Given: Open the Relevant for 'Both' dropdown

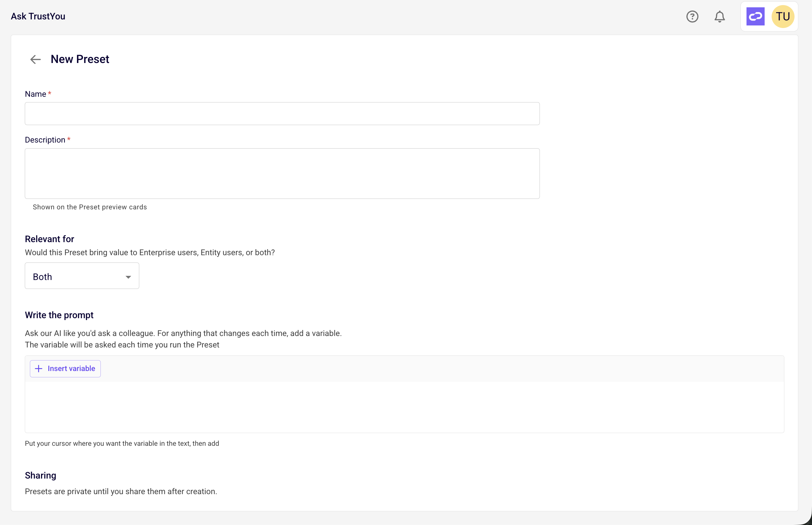Looking at the screenshot, I should tap(82, 276).
